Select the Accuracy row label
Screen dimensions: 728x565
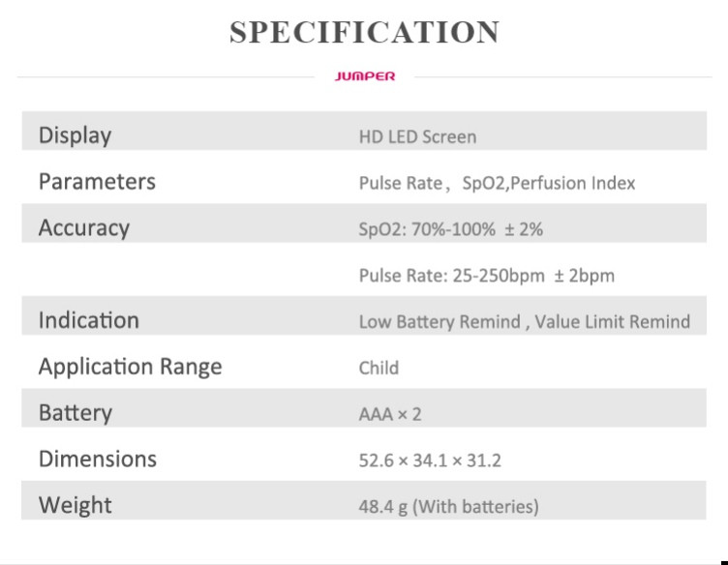point(84,228)
